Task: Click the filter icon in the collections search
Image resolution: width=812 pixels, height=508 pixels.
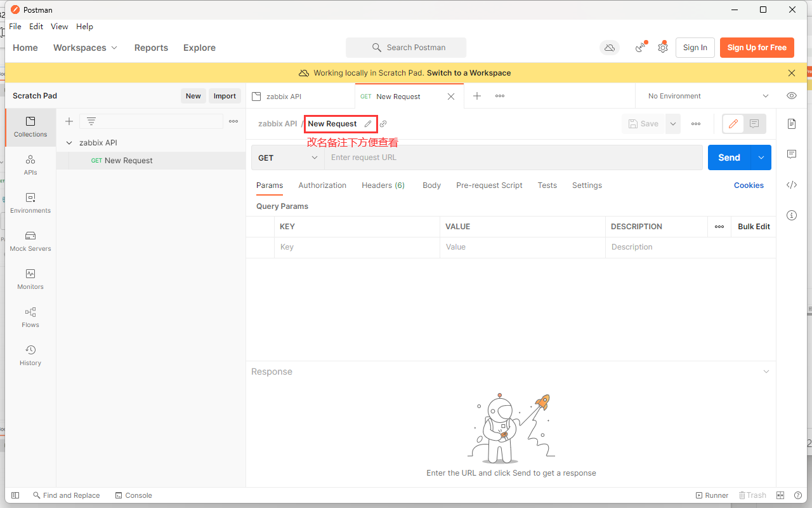Action: coord(91,121)
